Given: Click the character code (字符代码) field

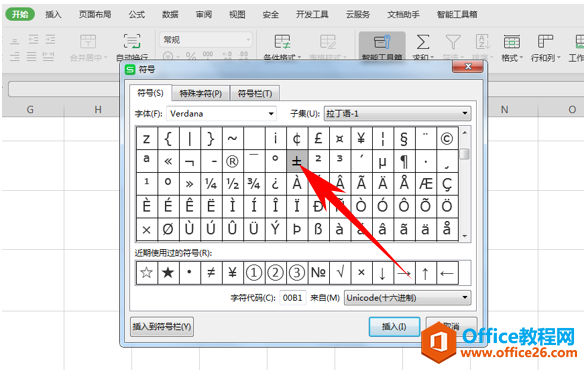Looking at the screenshot, I should [x=292, y=298].
